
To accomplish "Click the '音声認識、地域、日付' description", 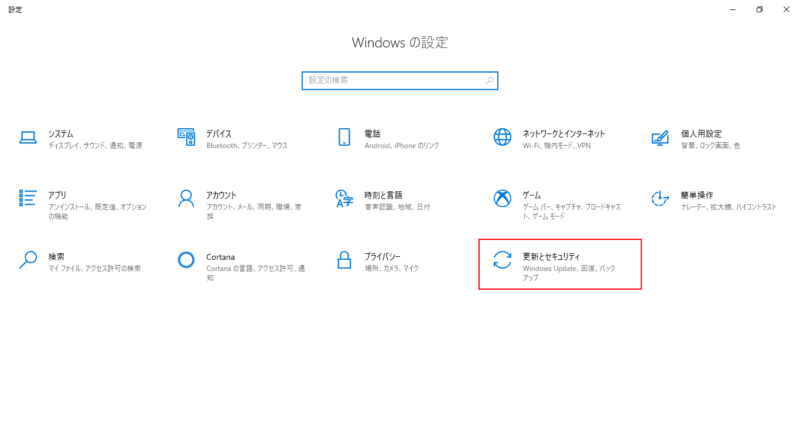I will click(397, 207).
